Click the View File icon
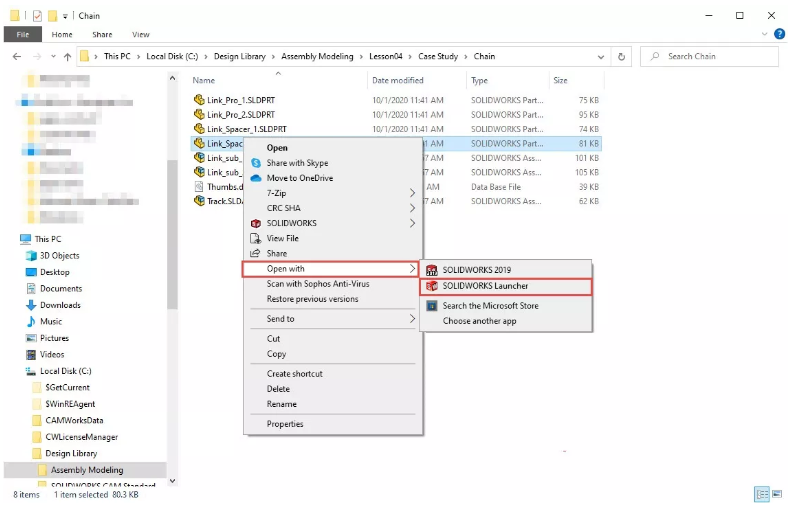The height and width of the screenshot is (507, 789). tap(256, 238)
